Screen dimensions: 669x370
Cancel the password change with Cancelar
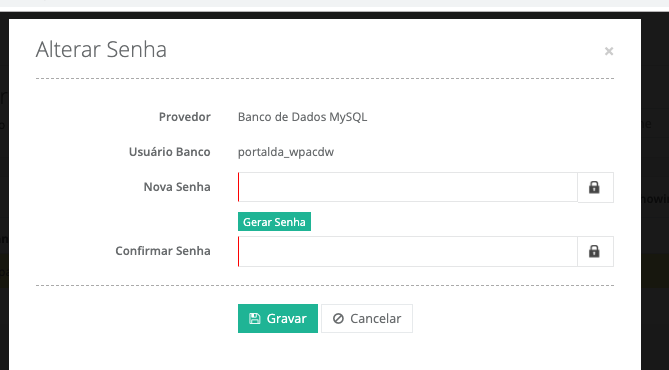point(367,318)
